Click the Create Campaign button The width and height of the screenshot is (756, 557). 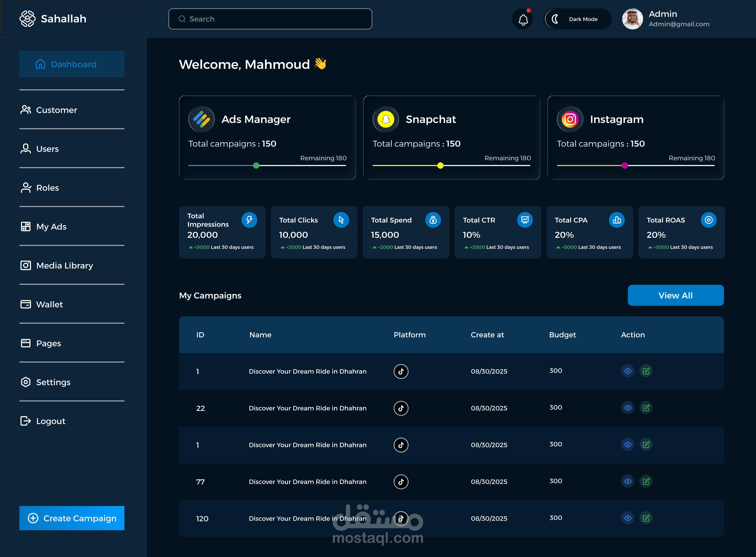point(72,518)
